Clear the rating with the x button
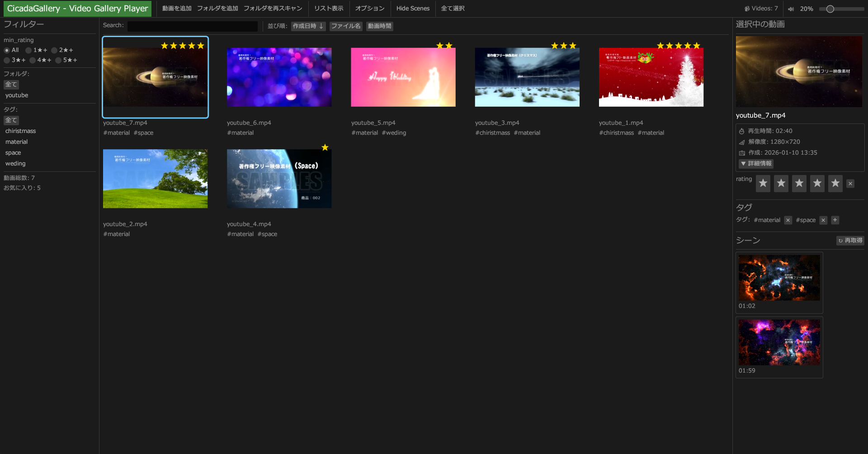 [x=850, y=184]
